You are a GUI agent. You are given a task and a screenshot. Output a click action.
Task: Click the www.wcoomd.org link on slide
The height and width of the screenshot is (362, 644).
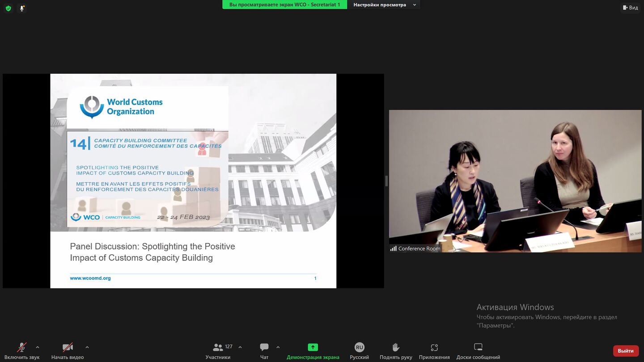[90, 278]
